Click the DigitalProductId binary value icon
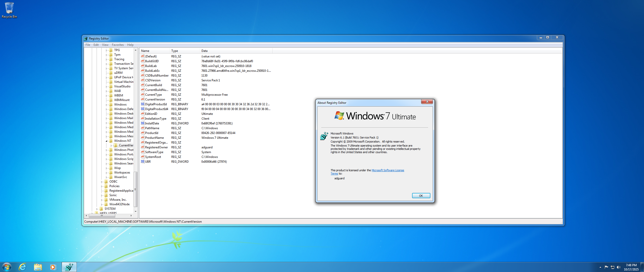Viewport: 644px width, 272px height. click(x=143, y=104)
